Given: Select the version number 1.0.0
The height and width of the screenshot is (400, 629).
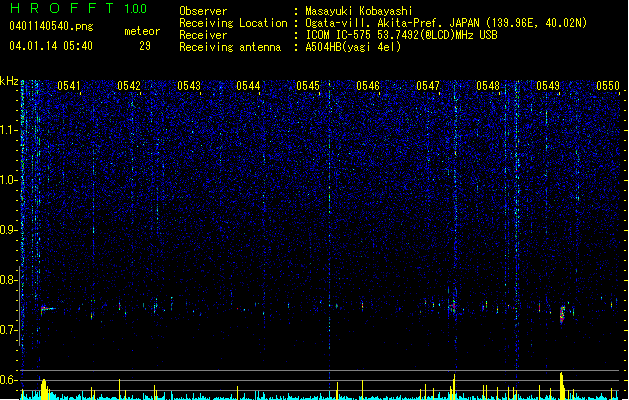Looking at the screenshot, I should pyautogui.click(x=136, y=9).
